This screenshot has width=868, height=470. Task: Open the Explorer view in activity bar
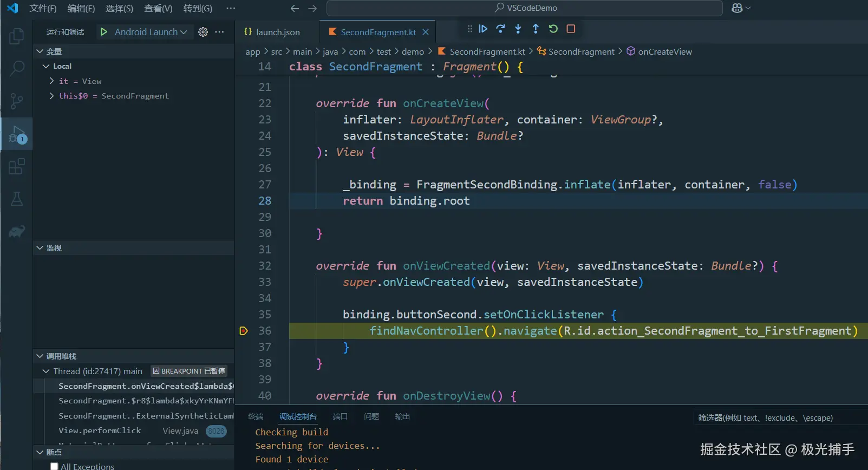tap(17, 36)
